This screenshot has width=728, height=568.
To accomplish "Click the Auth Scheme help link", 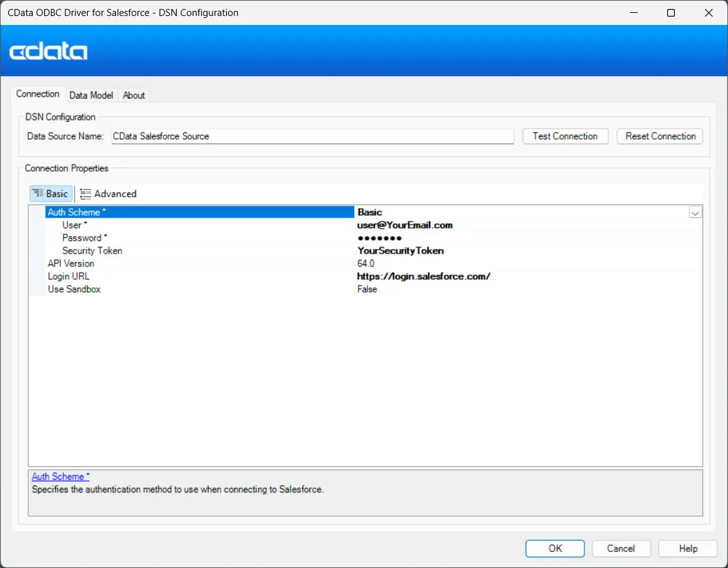I will (61, 476).
